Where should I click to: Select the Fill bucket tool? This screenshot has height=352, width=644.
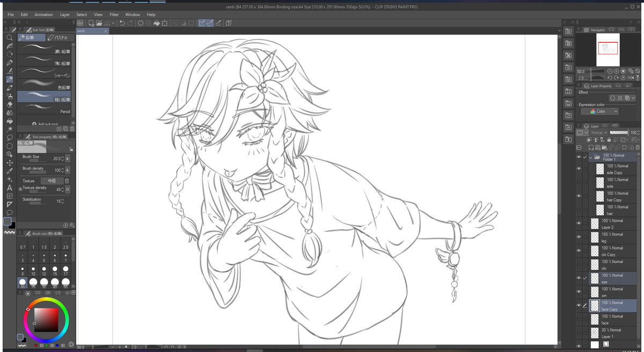(10, 121)
